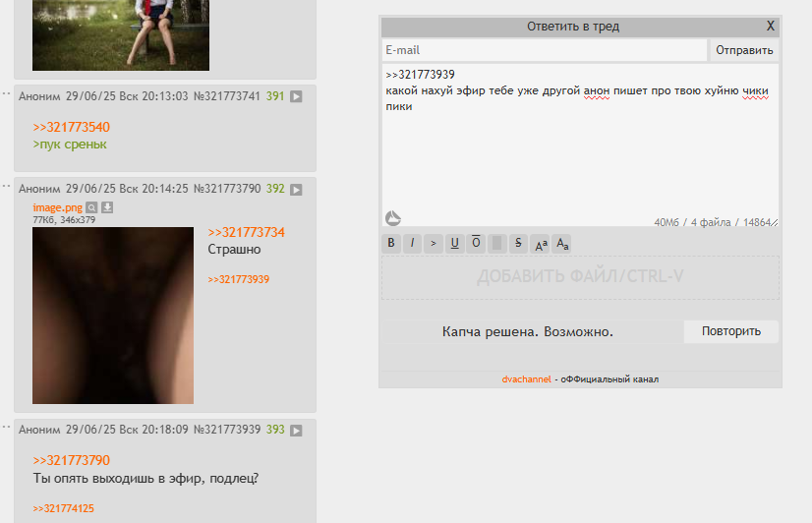This screenshot has height=523, width=812.
Task: Open the dvachannel link
Action: [526, 379]
